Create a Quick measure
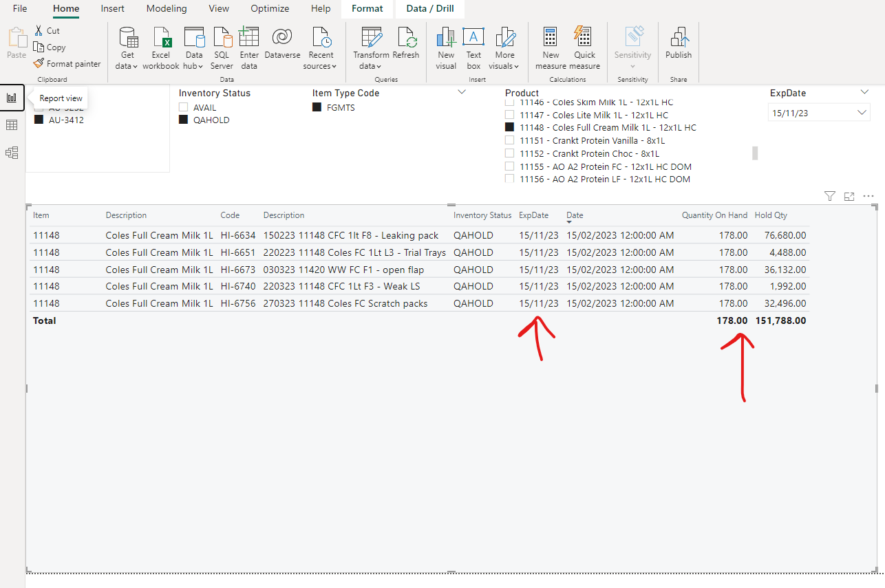Viewport: 885px width, 588px height. 584,48
